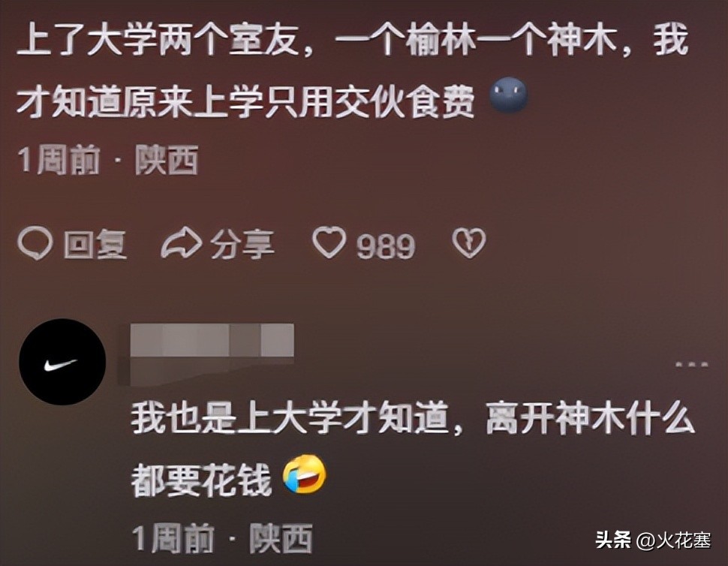Open the Nike swoosh avatar profile

pos(62,362)
